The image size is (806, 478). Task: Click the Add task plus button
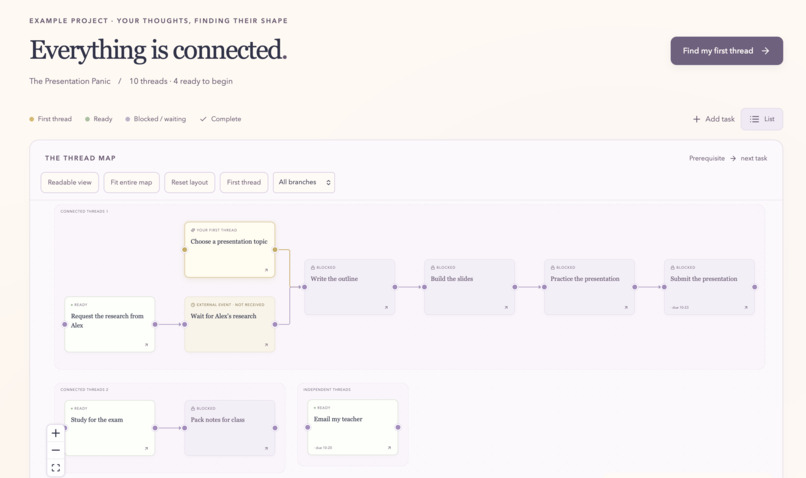(713, 119)
